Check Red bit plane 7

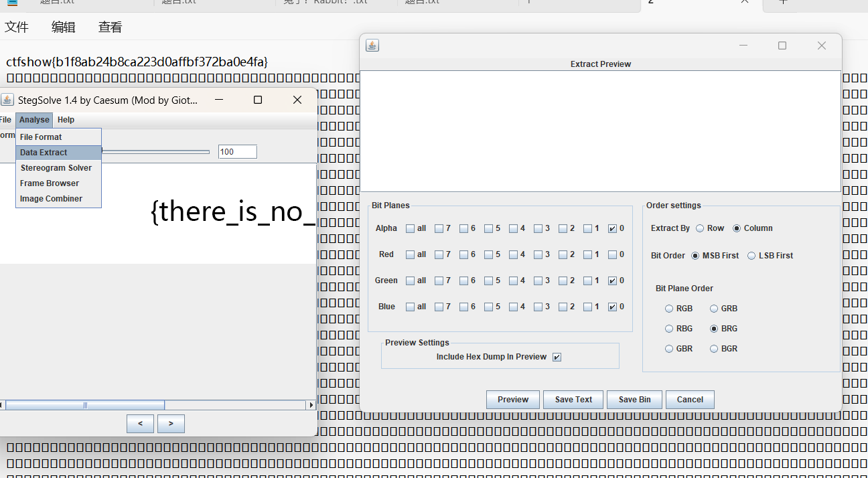point(439,255)
